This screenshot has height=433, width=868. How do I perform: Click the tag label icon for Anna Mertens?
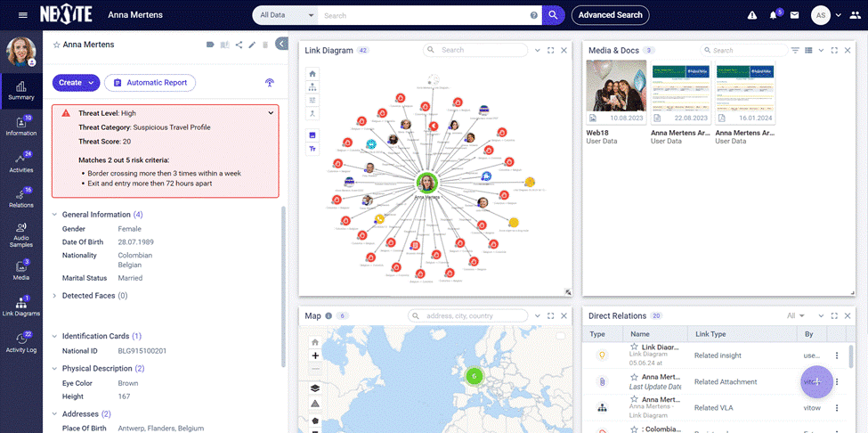pos(210,45)
